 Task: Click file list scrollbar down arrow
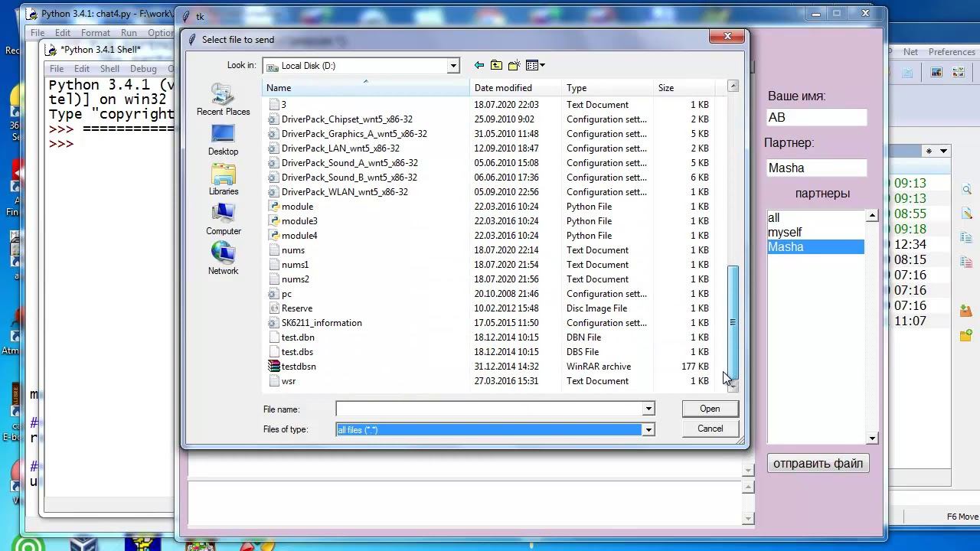(x=733, y=386)
